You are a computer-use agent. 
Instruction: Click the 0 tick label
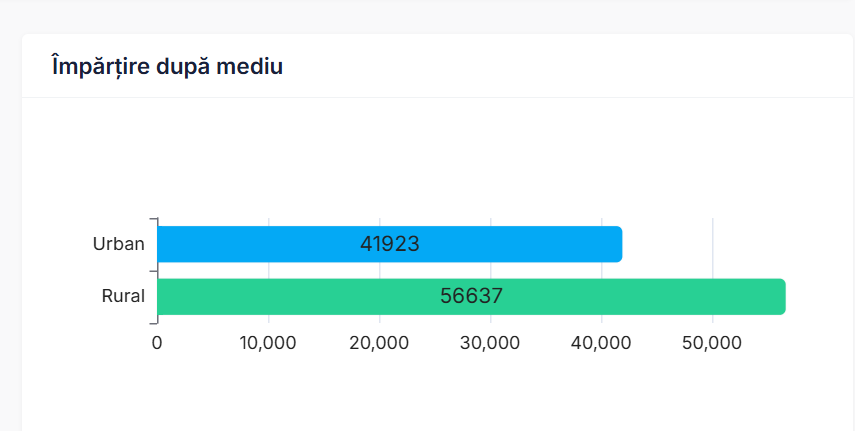click(157, 343)
